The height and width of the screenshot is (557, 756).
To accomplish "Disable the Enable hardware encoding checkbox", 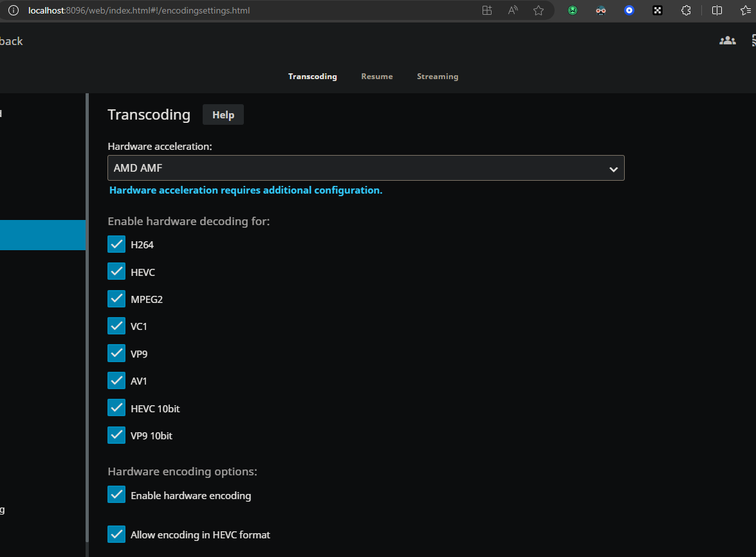I will click(116, 495).
